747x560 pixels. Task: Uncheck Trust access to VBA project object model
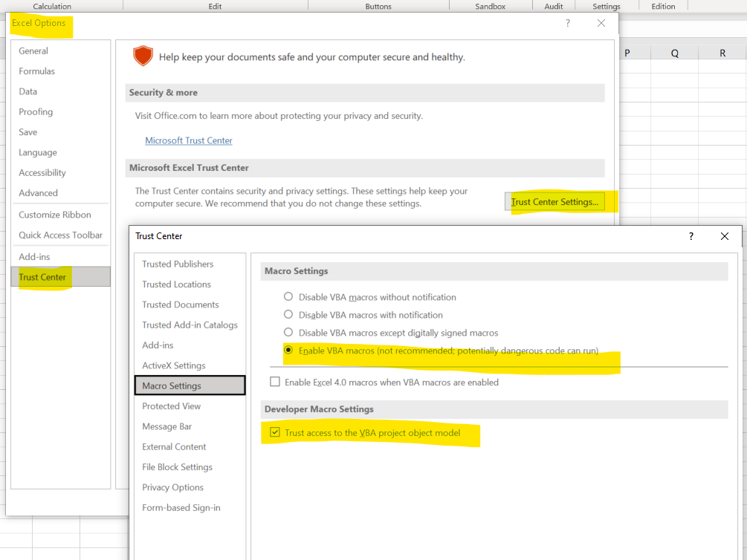[x=275, y=433]
